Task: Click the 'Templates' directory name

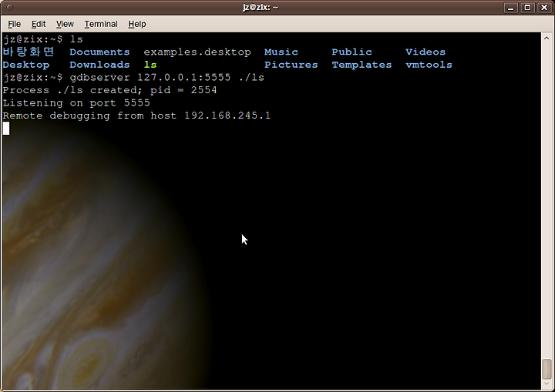Action: point(362,65)
